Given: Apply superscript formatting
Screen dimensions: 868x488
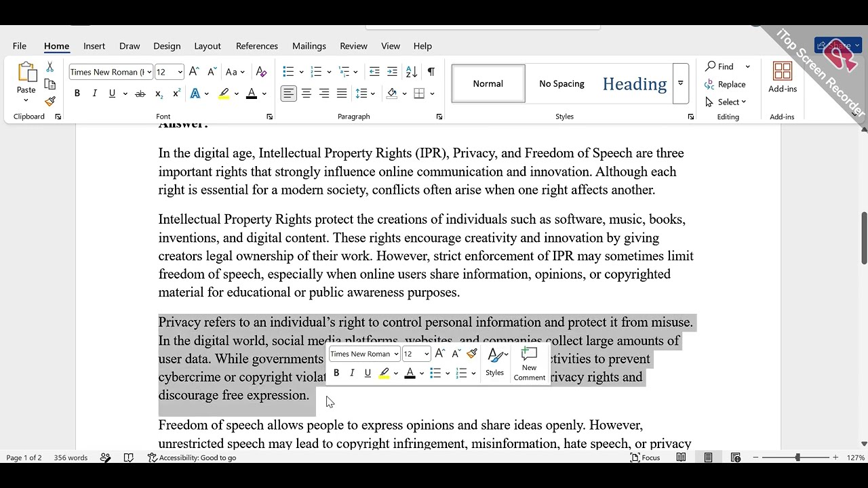Looking at the screenshot, I should (x=176, y=94).
